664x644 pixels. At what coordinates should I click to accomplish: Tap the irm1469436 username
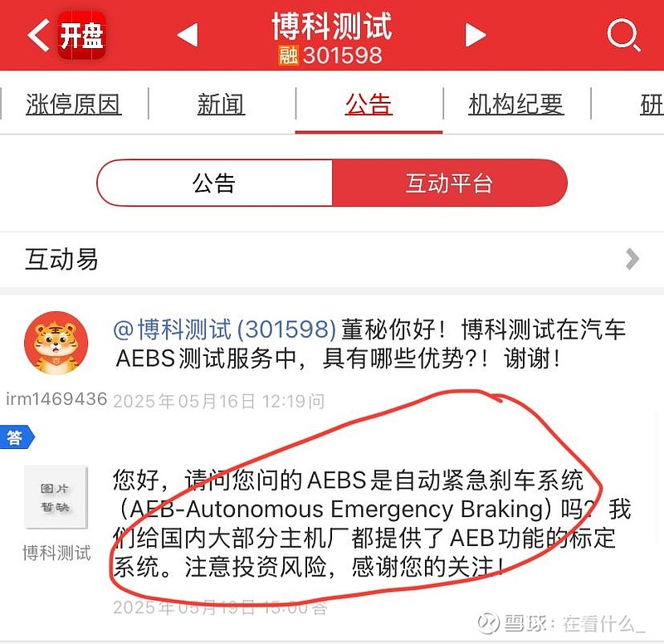[x=56, y=399]
